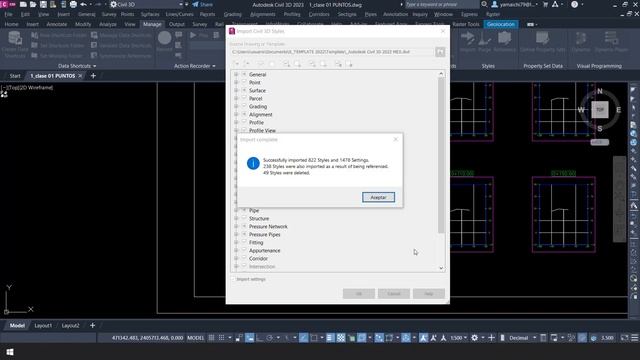Click the styles list vertical scrollbar
640x360 pixels.
click(x=441, y=155)
